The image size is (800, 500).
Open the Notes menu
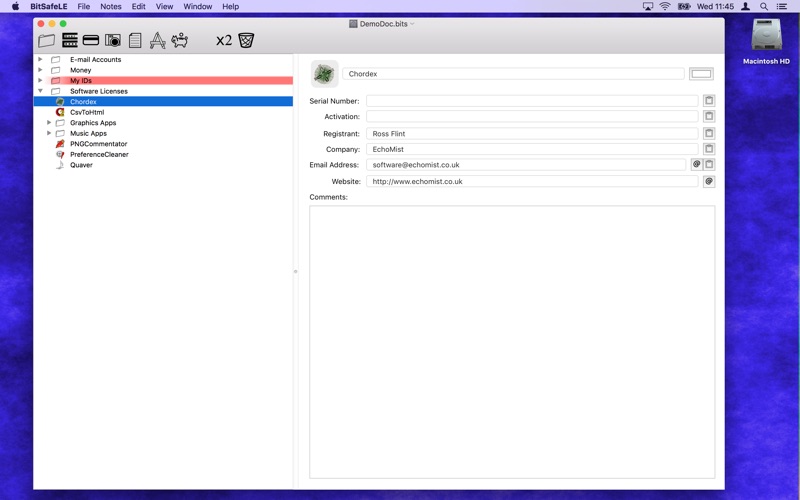(x=111, y=7)
